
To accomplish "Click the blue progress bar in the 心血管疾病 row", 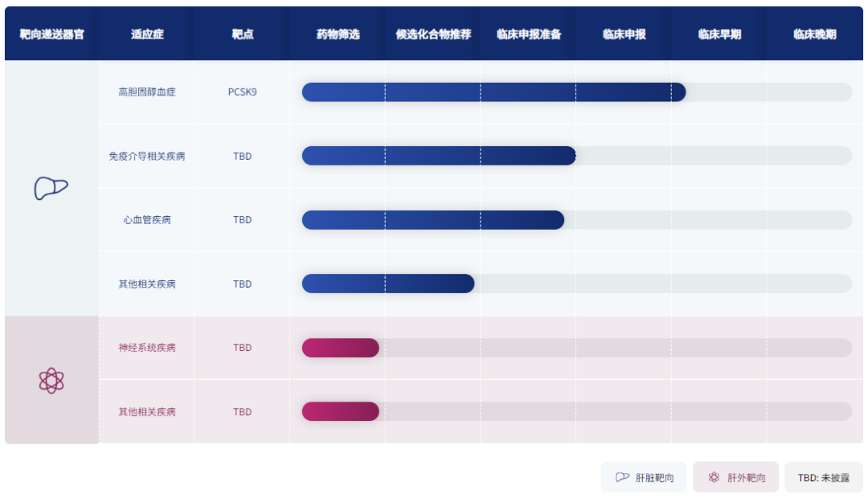I will (x=432, y=220).
